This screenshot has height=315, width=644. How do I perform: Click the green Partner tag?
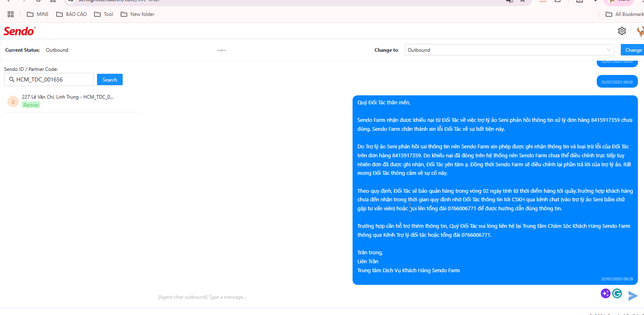pos(31,105)
